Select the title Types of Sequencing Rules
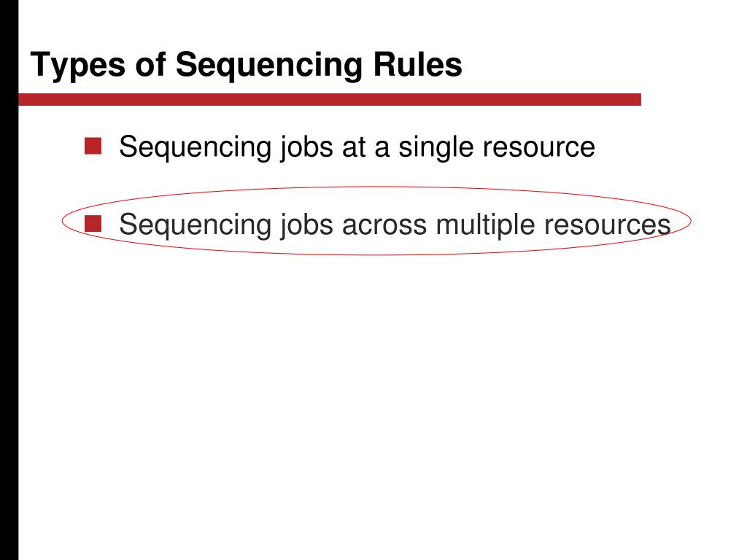747x560 pixels. point(247,65)
